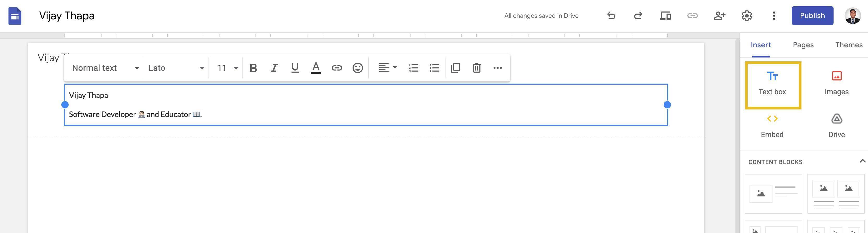Choose the two-image content block

(x=836, y=194)
